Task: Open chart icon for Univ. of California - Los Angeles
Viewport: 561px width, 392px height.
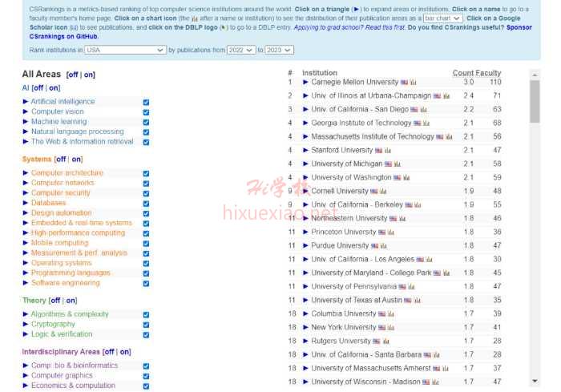Action: 430,259
